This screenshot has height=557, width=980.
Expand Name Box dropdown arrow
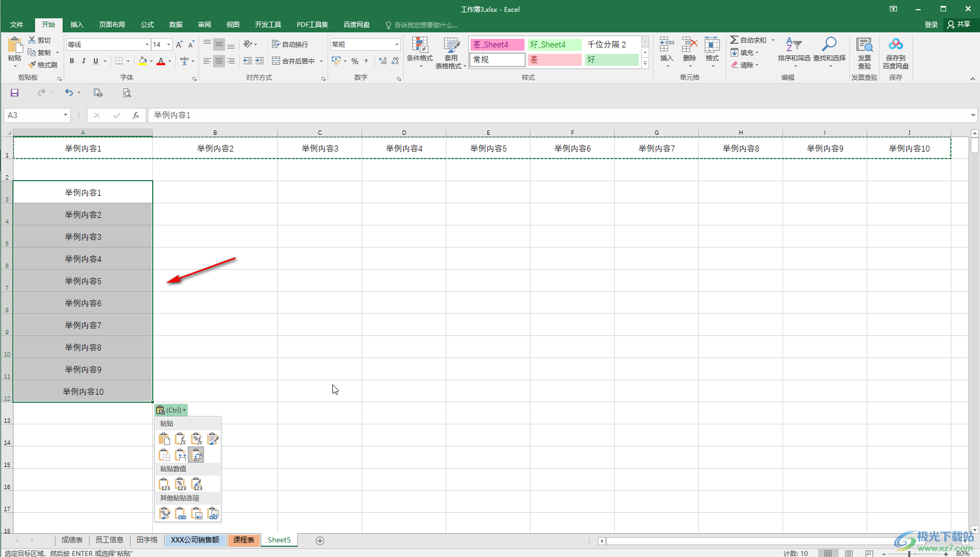point(65,115)
